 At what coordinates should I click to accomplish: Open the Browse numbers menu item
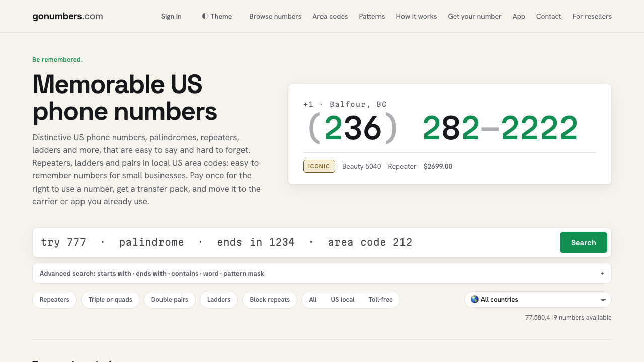(275, 16)
